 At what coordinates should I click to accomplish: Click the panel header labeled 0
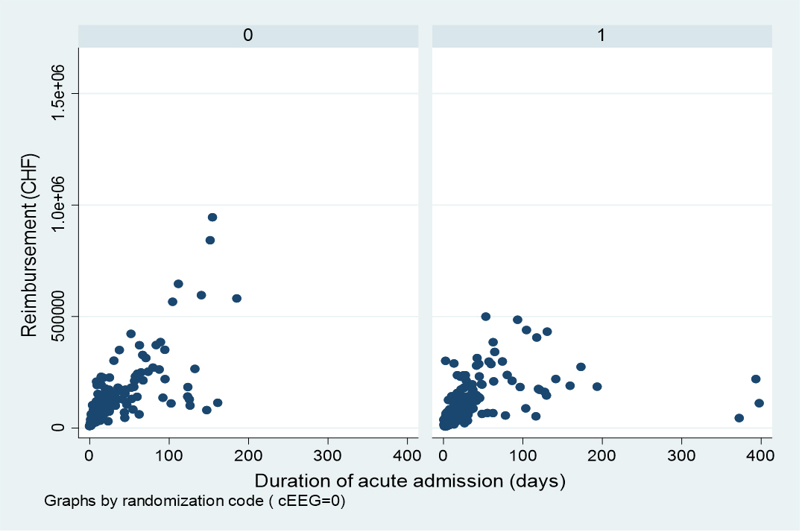pos(247,35)
